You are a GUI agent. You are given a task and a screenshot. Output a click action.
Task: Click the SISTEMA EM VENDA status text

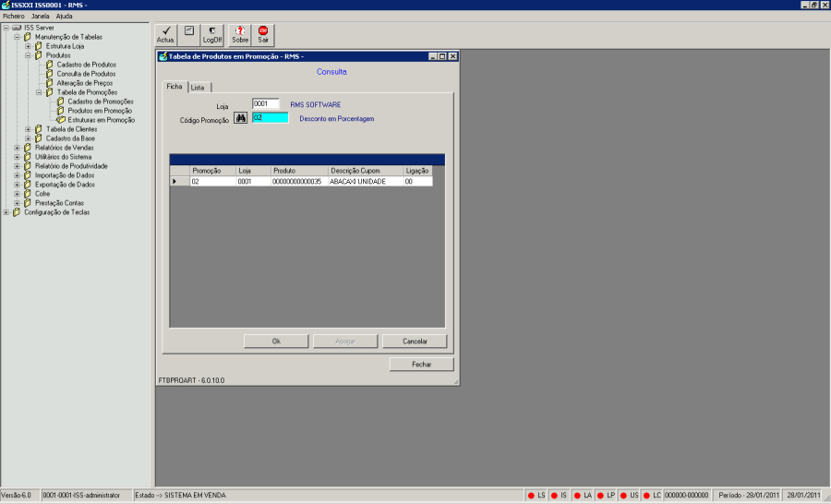pos(195,496)
